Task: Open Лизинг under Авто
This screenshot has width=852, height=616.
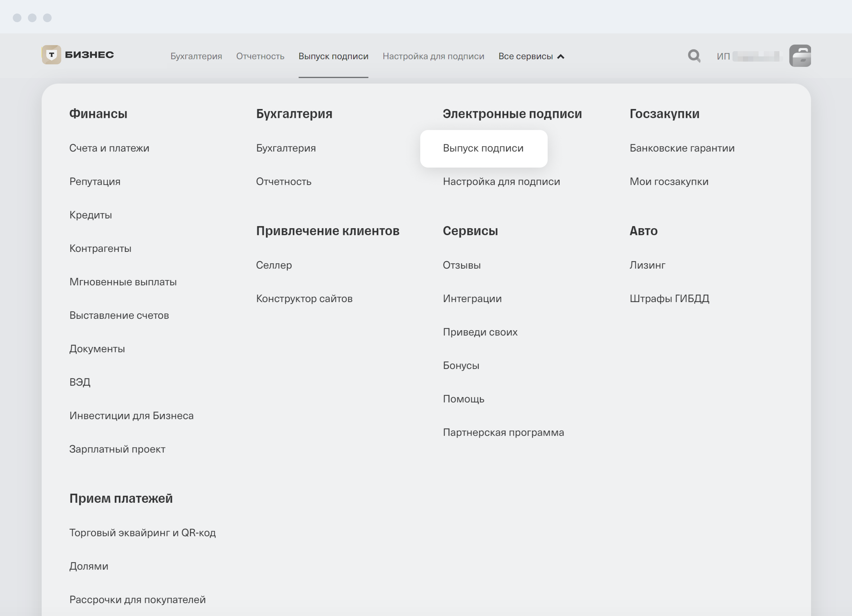Action: (x=647, y=265)
